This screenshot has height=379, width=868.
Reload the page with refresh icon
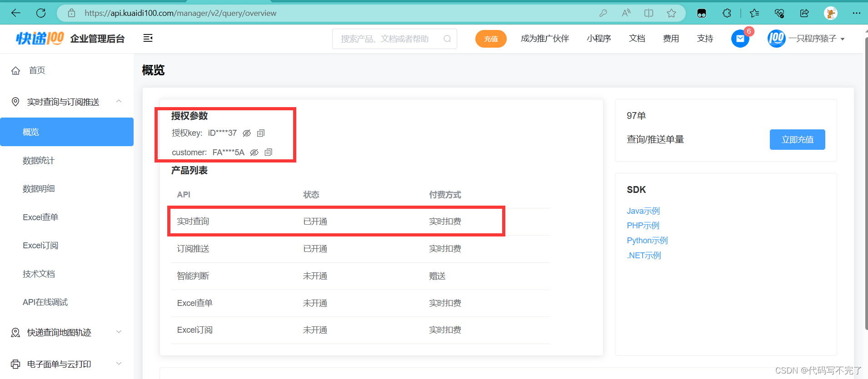coord(41,13)
